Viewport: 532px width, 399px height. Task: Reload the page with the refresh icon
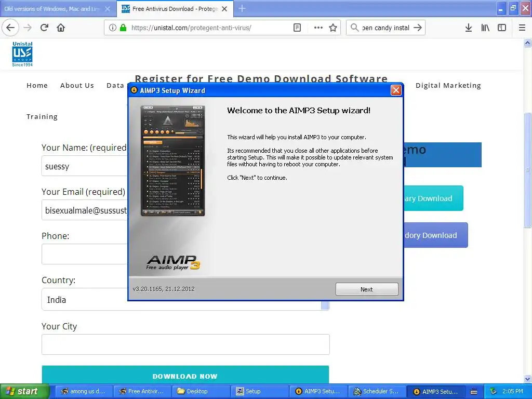(x=44, y=28)
